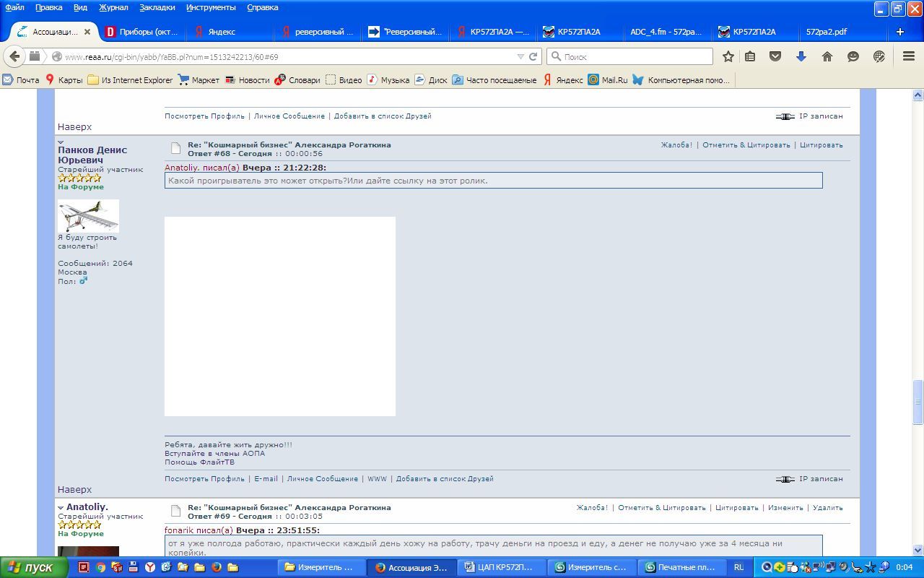
Task: Expand the address bar history dropdown
Action: tap(520, 56)
